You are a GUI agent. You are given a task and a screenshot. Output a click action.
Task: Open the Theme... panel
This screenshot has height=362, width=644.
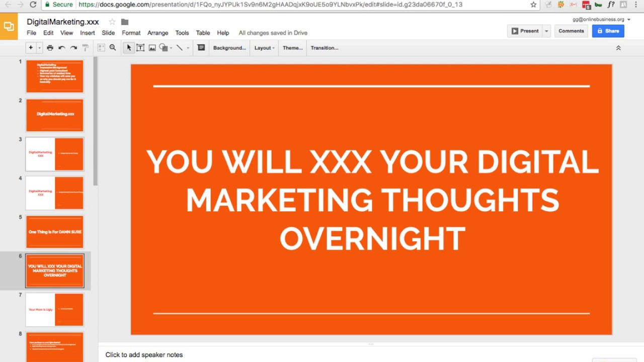click(x=292, y=48)
